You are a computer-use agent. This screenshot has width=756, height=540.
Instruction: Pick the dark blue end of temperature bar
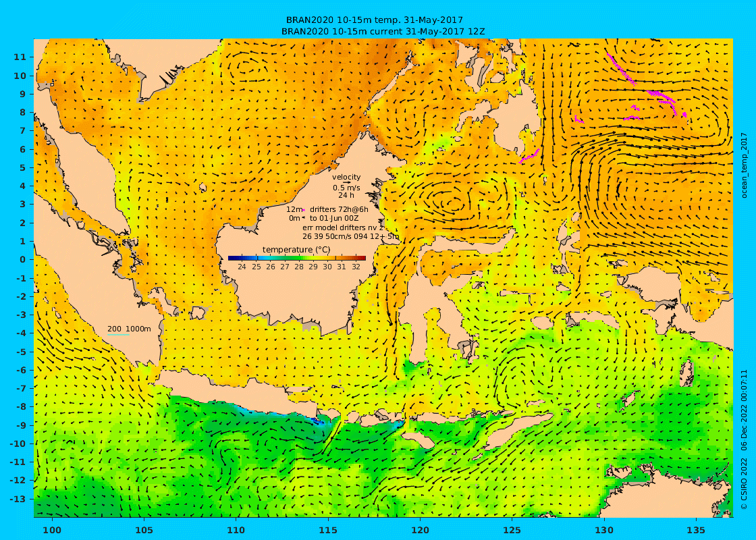click(x=232, y=258)
